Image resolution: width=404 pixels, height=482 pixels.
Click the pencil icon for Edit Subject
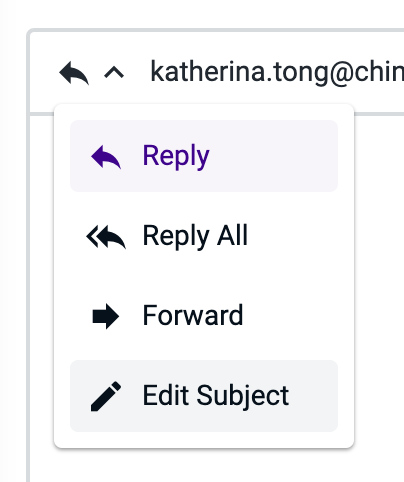coord(106,396)
